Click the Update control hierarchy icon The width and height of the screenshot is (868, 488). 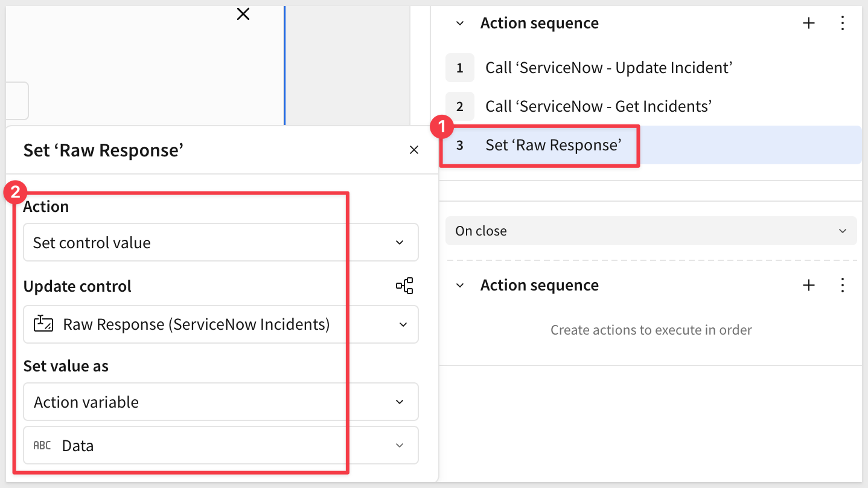[x=404, y=286]
